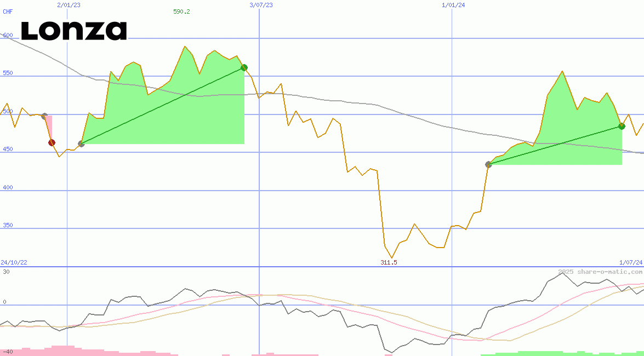Click the 600 price axis label
This screenshot has height=356, width=644.
coord(8,35)
